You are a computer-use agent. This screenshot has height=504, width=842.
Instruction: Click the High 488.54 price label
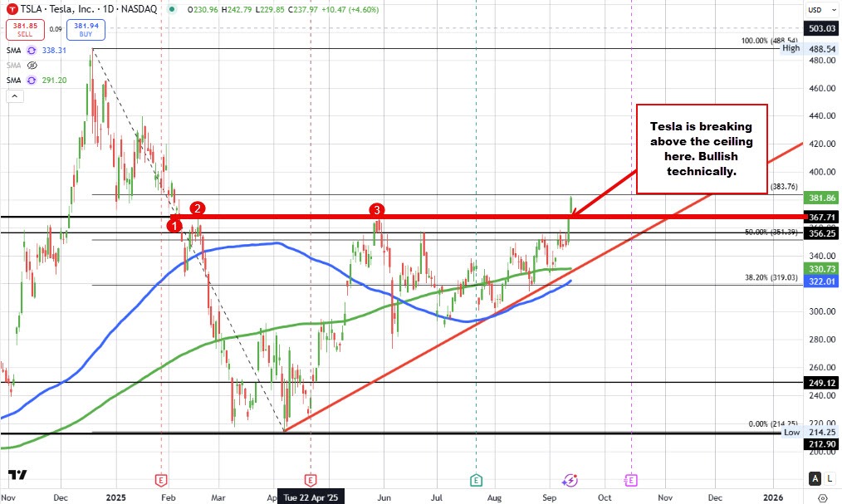tap(810, 49)
